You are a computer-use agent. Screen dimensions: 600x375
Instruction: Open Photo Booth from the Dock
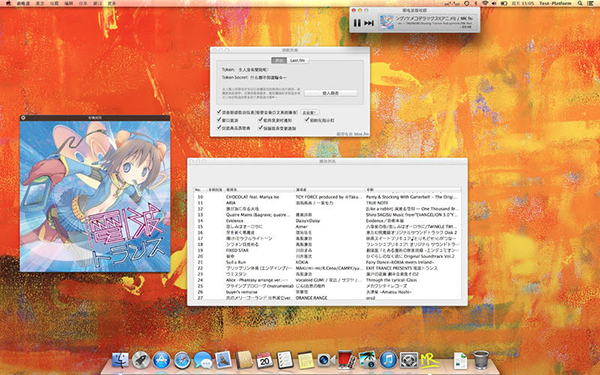click(347, 360)
